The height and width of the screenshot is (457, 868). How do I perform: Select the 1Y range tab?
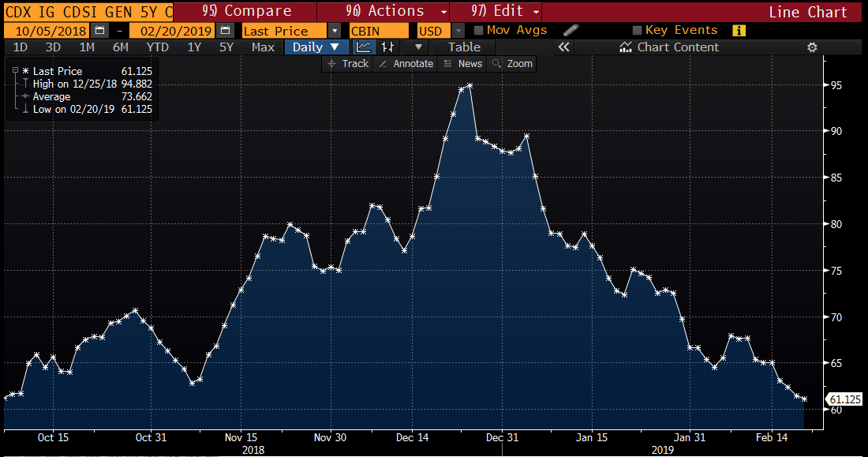pos(194,47)
